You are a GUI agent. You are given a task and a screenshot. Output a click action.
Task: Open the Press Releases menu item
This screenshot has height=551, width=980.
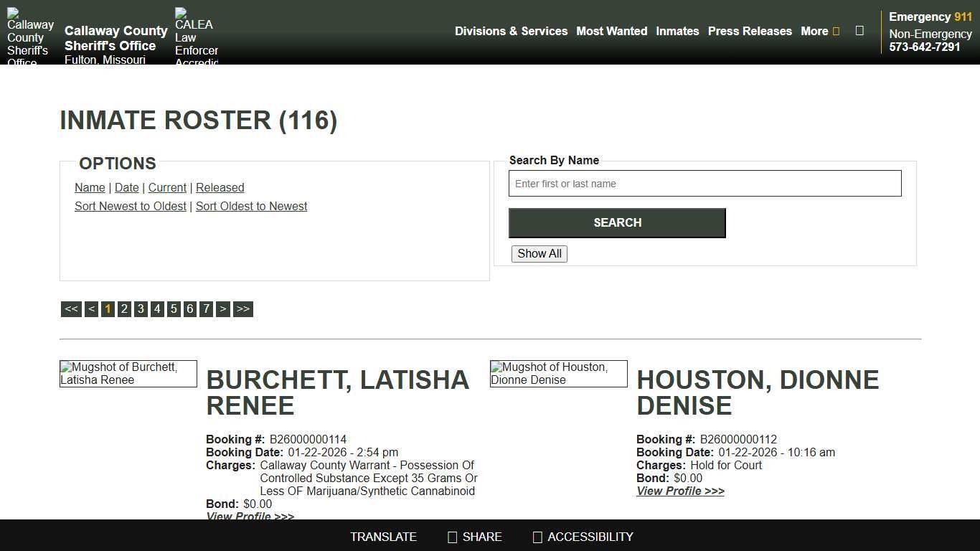[x=750, y=31]
